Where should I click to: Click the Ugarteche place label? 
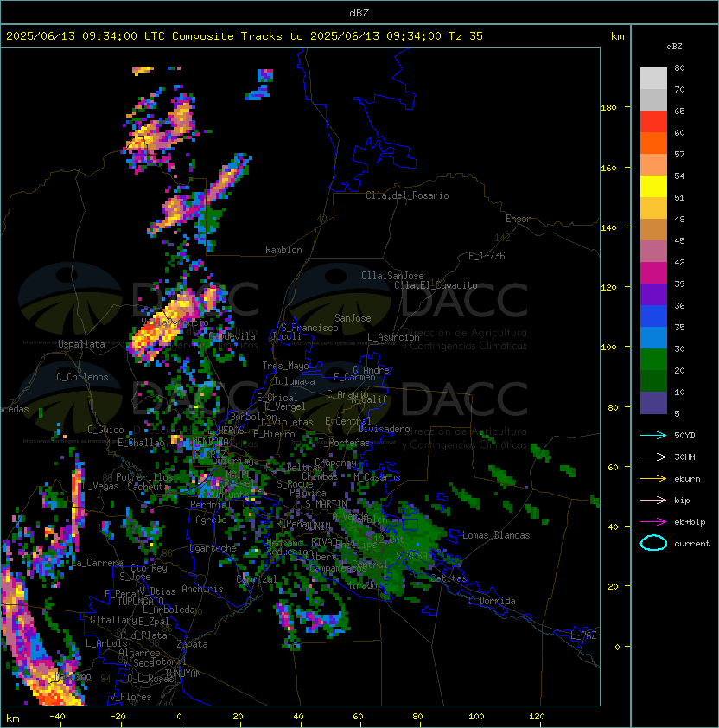pyautogui.click(x=213, y=548)
